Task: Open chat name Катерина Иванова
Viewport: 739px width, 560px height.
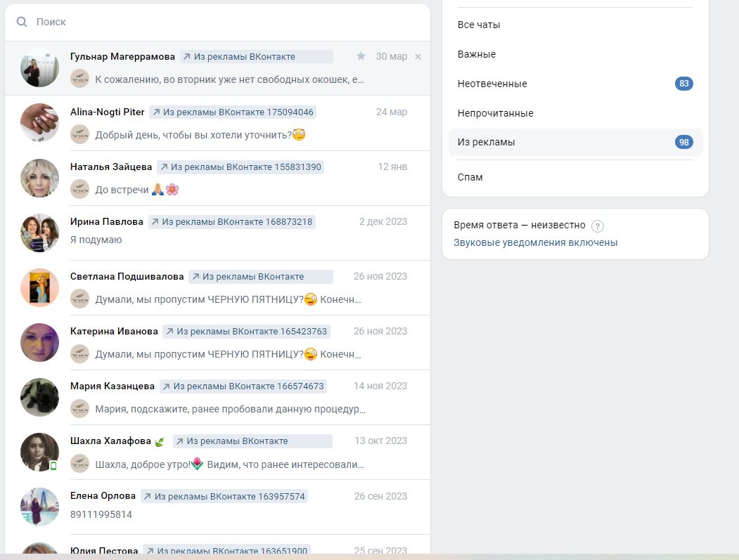Action: (114, 332)
